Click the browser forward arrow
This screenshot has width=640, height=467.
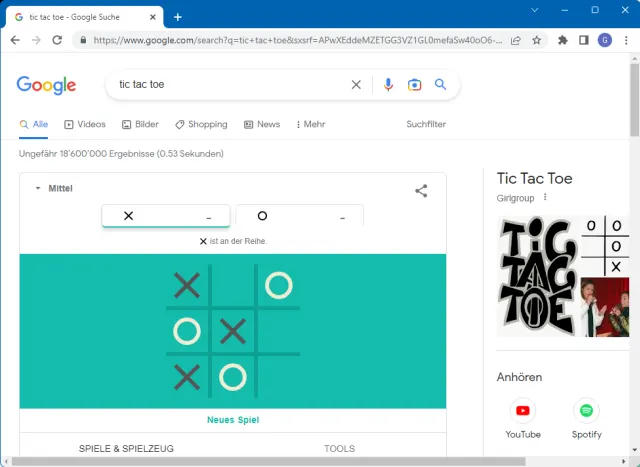coord(36,40)
